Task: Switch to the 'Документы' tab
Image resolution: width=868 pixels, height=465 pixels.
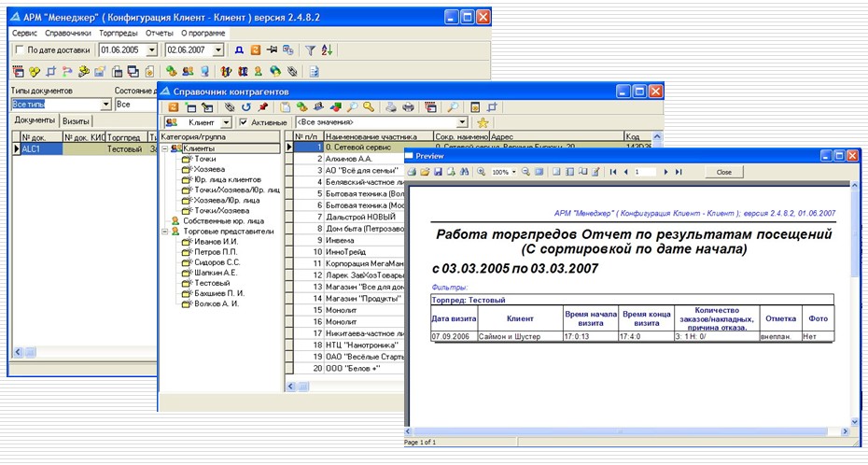Action: click(x=35, y=120)
